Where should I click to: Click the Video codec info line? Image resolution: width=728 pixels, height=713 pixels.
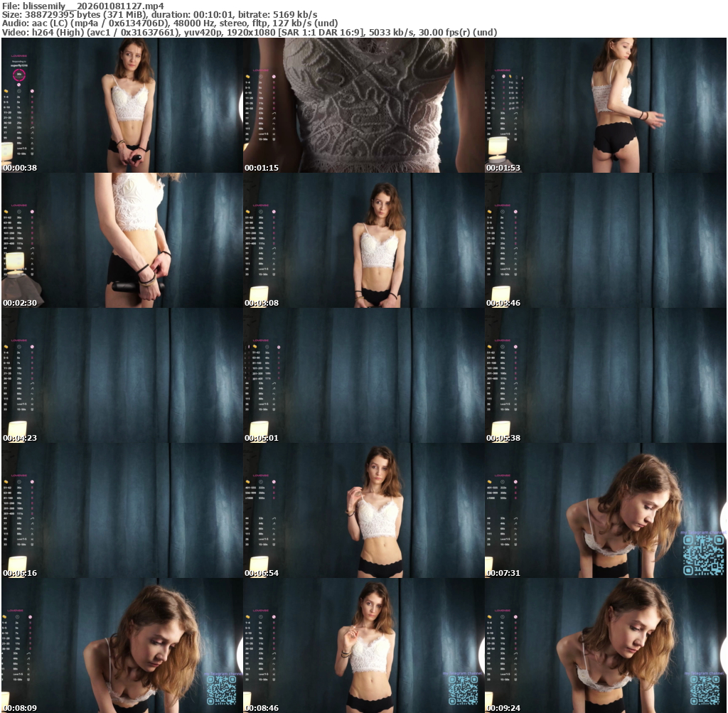click(x=249, y=33)
